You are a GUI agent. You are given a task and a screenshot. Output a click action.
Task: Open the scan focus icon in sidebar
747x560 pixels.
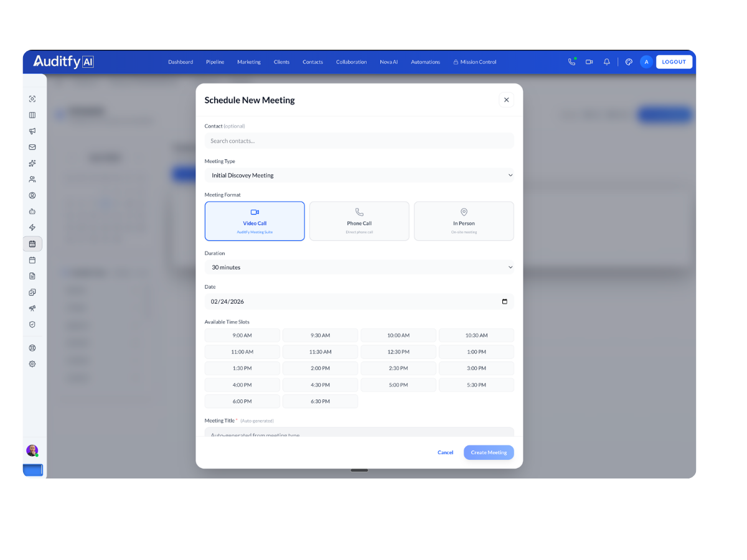32,99
